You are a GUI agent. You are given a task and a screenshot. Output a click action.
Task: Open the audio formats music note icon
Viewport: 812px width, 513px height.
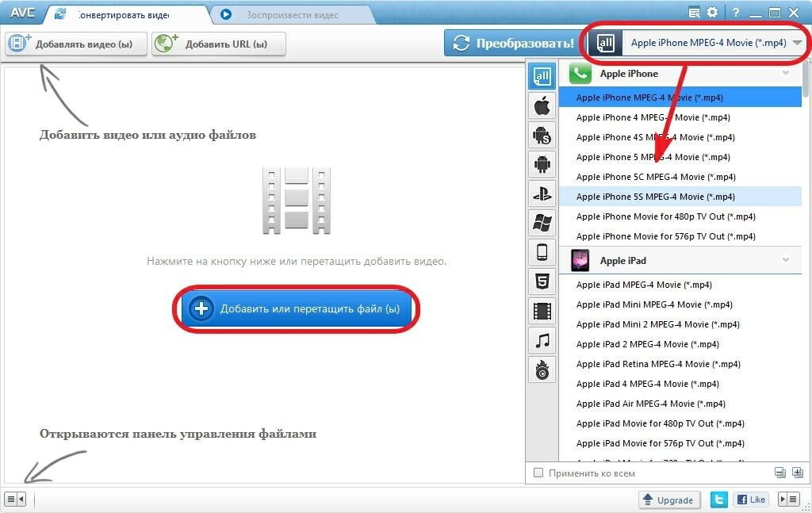click(x=542, y=341)
